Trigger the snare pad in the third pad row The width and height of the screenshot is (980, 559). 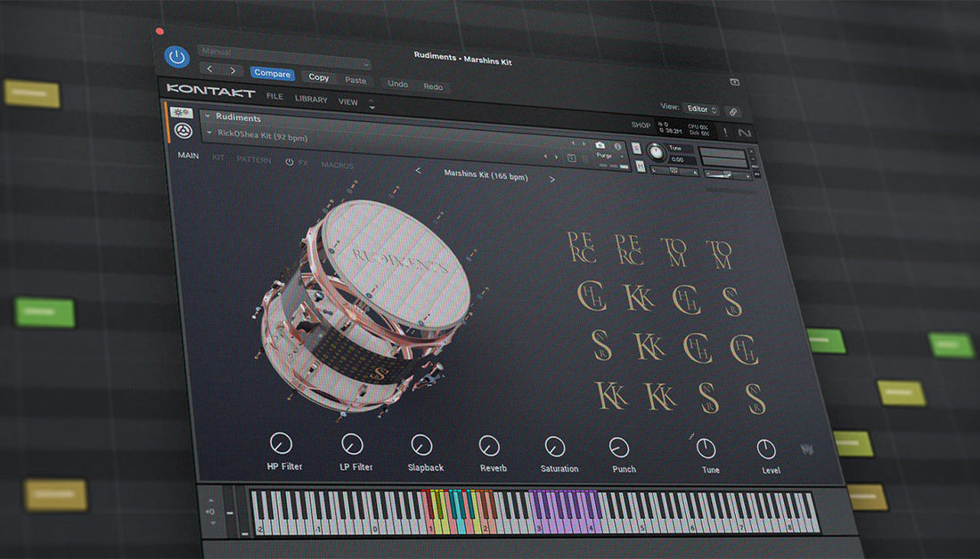click(x=601, y=344)
